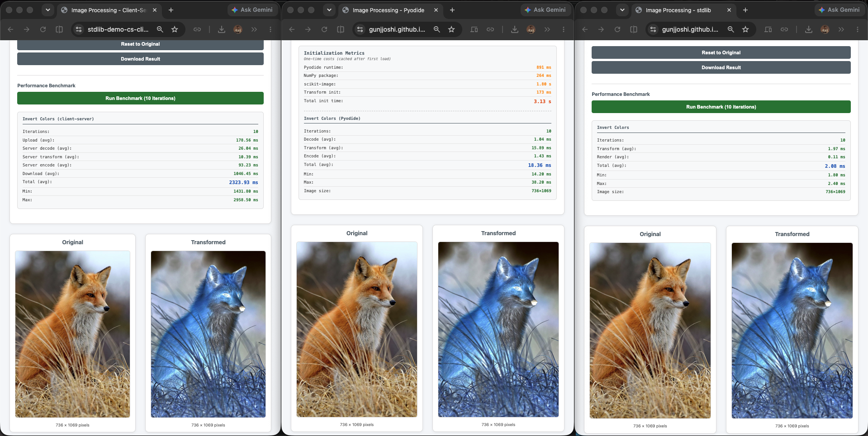Click the 3.13 s total init time
868x436 pixels.
tap(542, 101)
